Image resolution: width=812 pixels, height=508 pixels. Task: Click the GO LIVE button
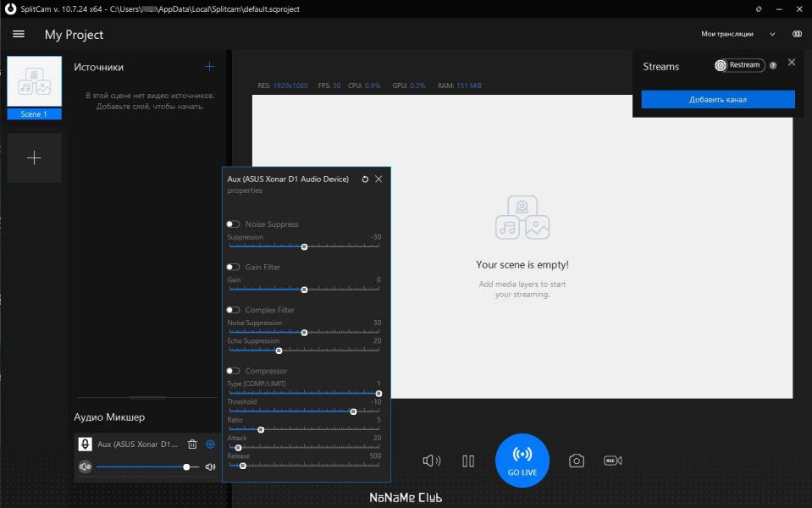tap(522, 461)
